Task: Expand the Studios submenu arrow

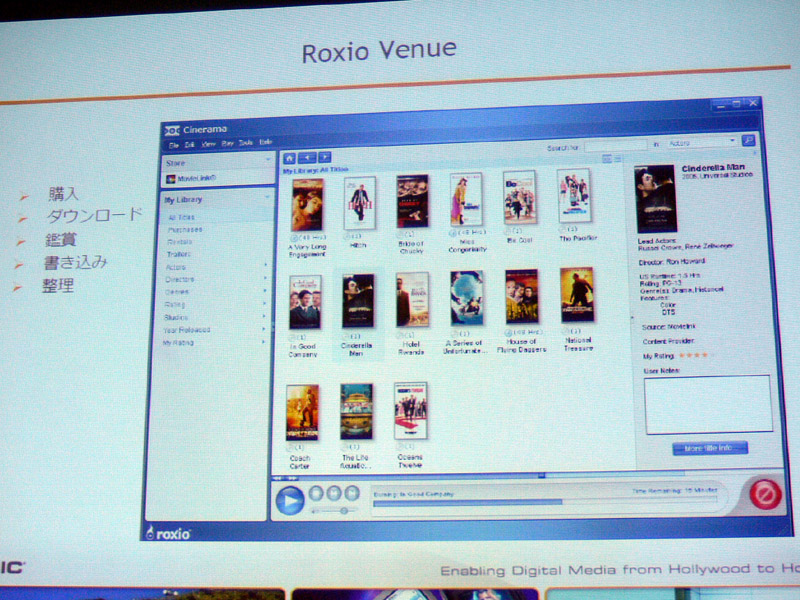Action: click(x=264, y=316)
